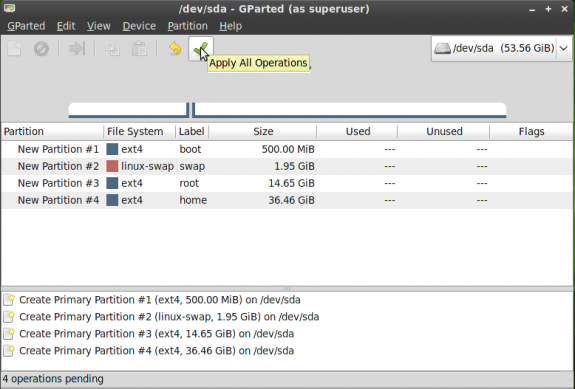This screenshot has height=389, width=575.
Task: Click the ext4 color swatch for home partition
Action: point(112,200)
